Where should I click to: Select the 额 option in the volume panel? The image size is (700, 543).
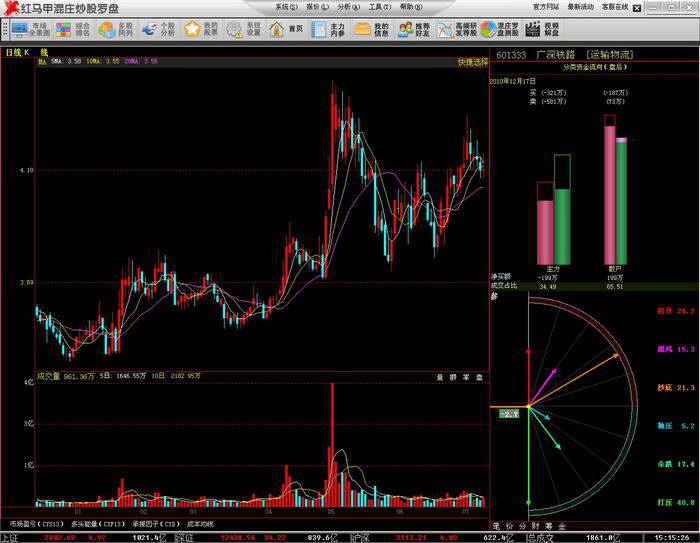[453, 377]
